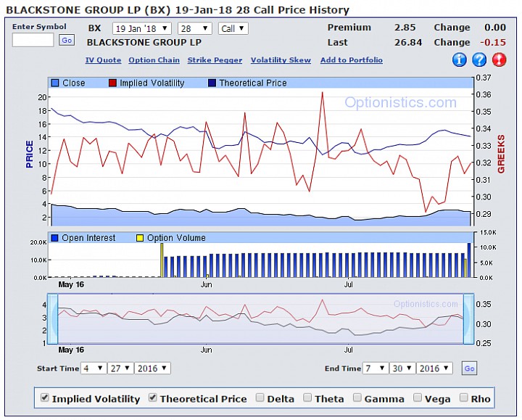522x420 pixels.
Task: Open the 19 Jan '18 expiration dropdown
Action: click(142, 28)
